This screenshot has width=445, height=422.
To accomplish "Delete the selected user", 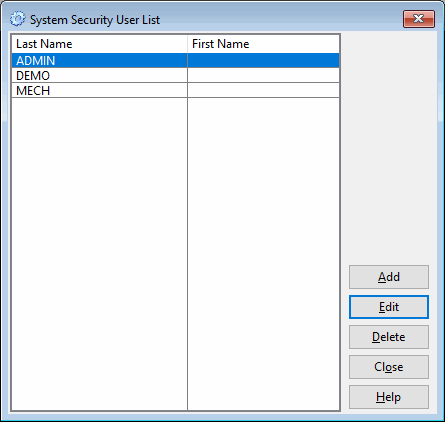I will pyautogui.click(x=389, y=337).
